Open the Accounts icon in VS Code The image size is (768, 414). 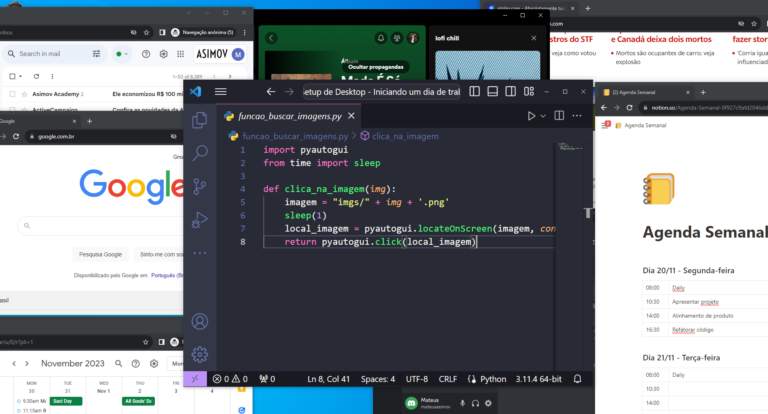coord(200,321)
